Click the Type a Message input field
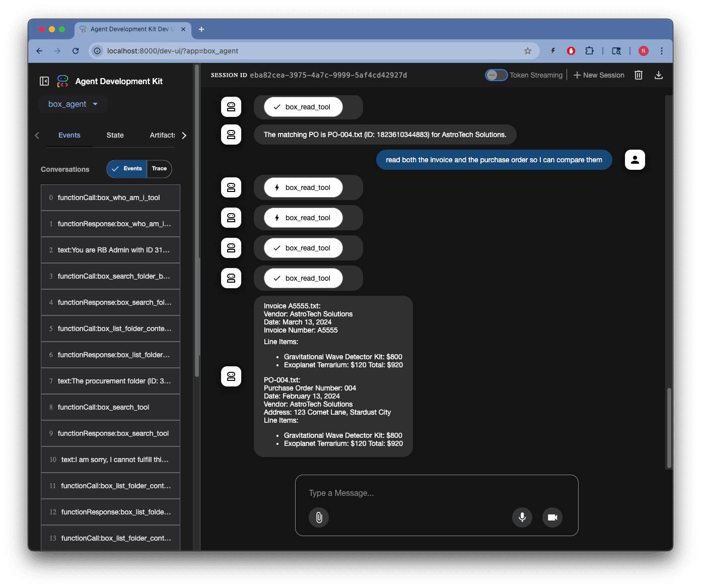This screenshot has height=588, width=701. [436, 493]
